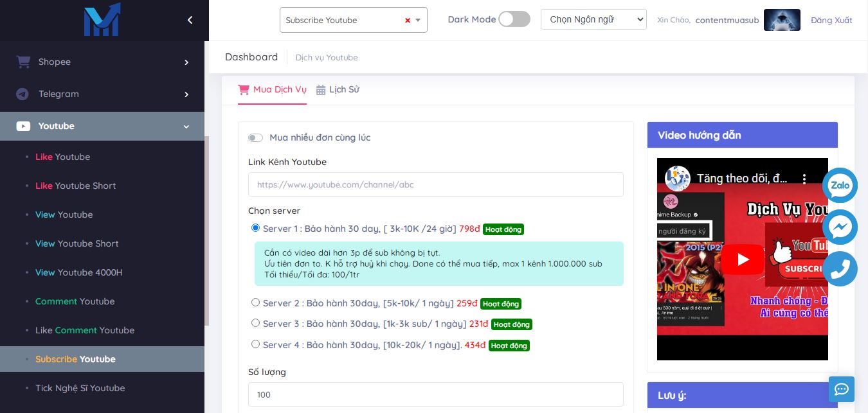Screen dimensions: 868x413
Task: Click the sidebar scrollbar
Action: (x=207, y=230)
